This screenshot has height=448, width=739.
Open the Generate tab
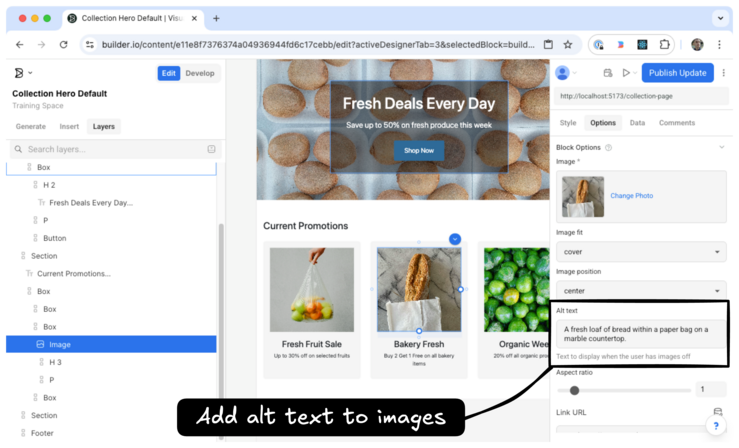coord(31,127)
